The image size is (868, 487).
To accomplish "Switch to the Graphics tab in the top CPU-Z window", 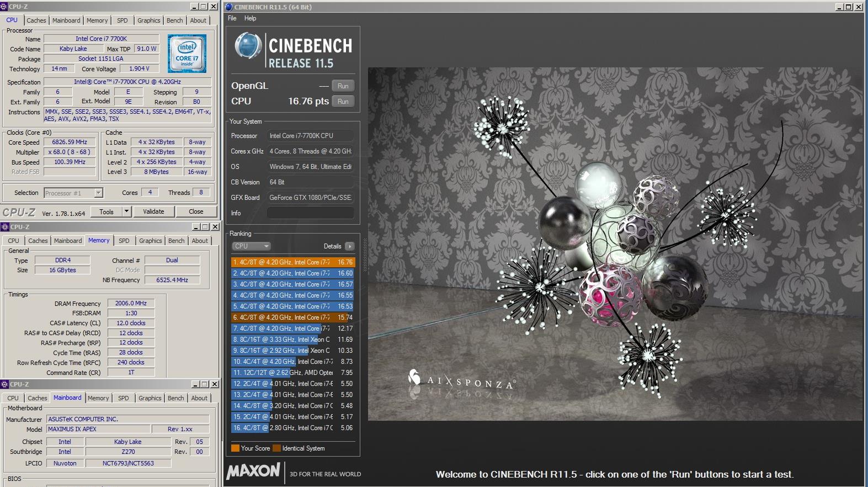I will coord(149,20).
